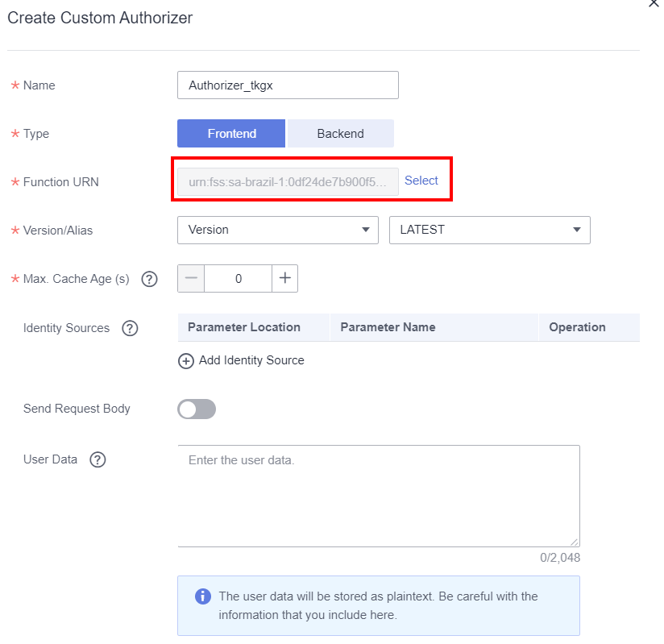Increase Max. Cache Age with the plus control
The height and width of the screenshot is (644, 664).
[x=286, y=279]
